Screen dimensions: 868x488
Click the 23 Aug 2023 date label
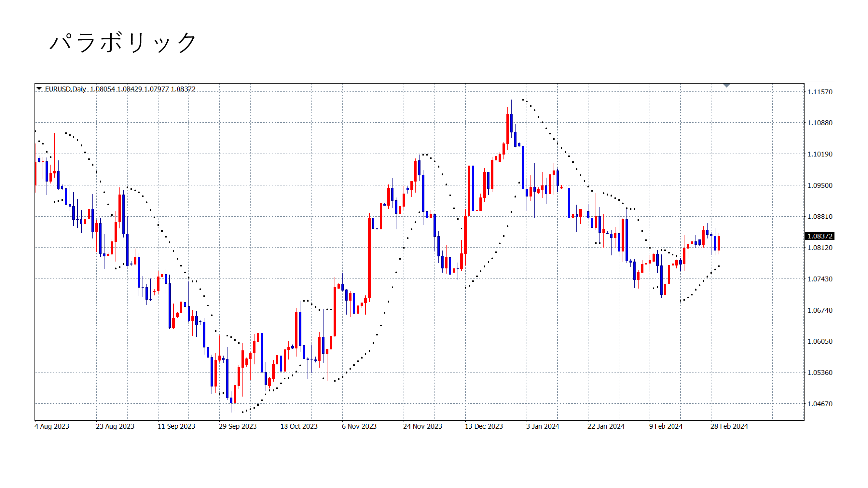(115, 427)
